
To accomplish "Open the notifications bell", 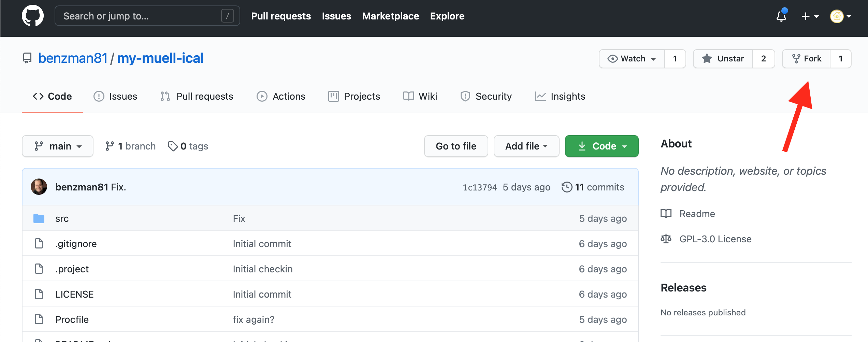I will [x=781, y=16].
